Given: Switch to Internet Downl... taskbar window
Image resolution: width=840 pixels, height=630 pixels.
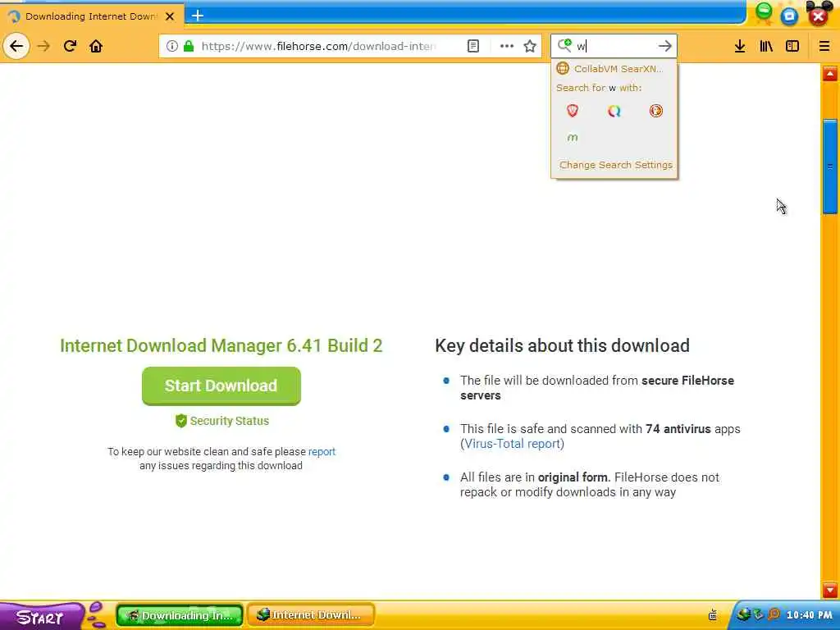Looking at the screenshot, I should pos(311,615).
